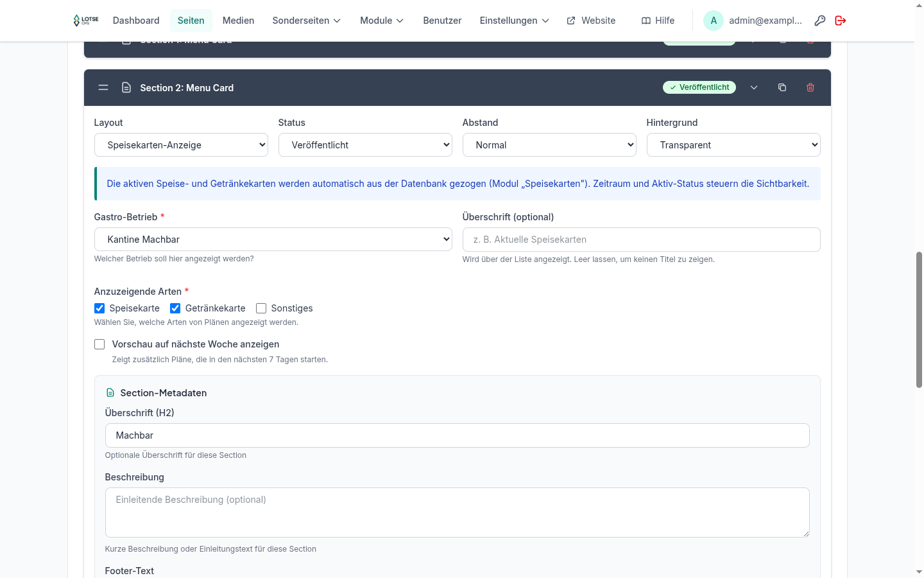Toggle the Speisekarte checkbox

click(99, 308)
